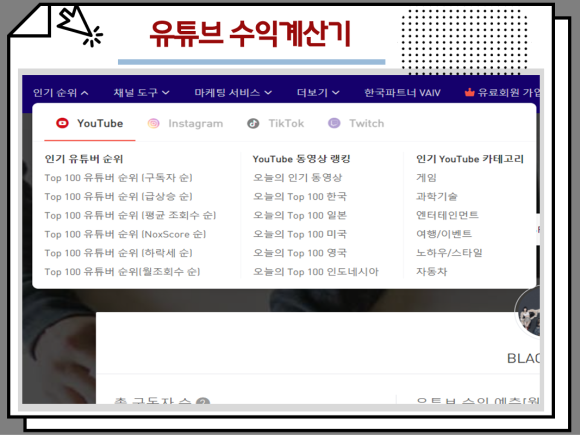The width and height of the screenshot is (580, 435).
Task: Open 한국파트너 VAIV link
Action: coord(402,92)
